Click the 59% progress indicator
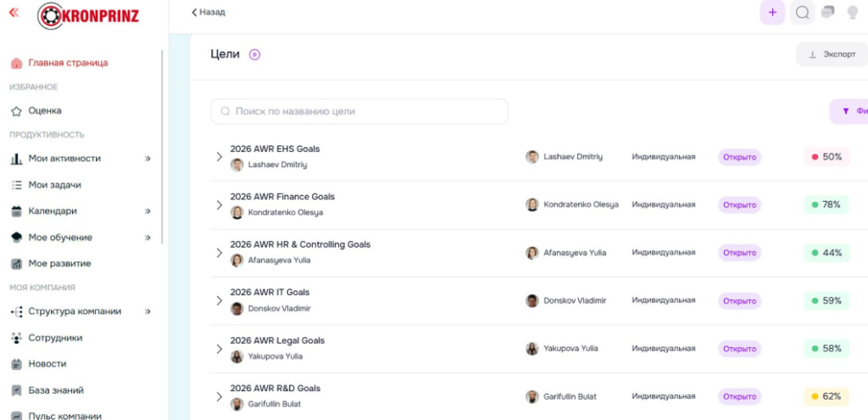This screenshot has height=420, width=868. [x=826, y=301]
